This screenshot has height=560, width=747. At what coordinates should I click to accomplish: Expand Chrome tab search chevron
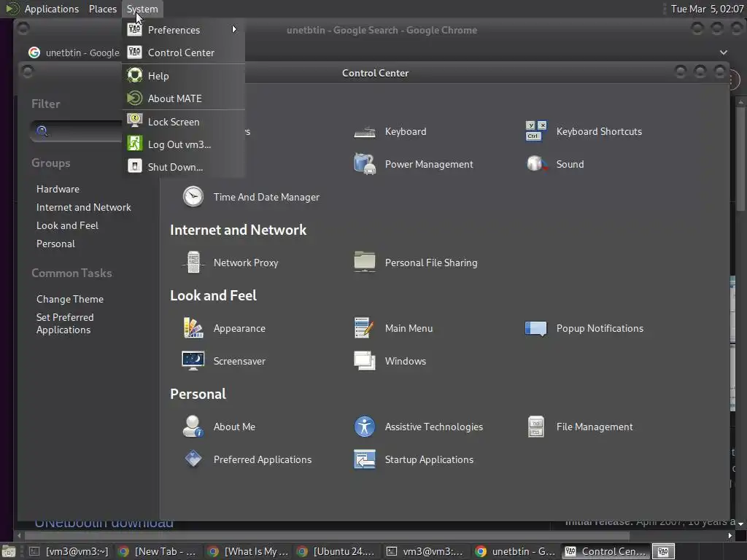(x=723, y=52)
